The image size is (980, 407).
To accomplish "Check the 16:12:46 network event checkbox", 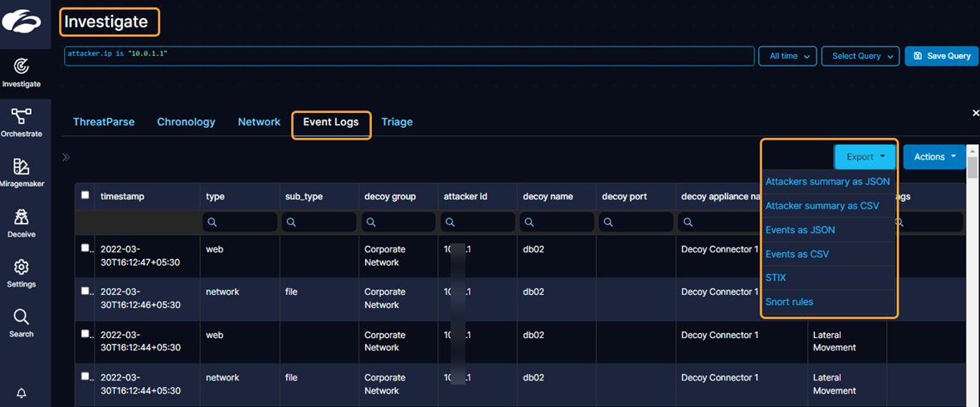I will click(85, 291).
